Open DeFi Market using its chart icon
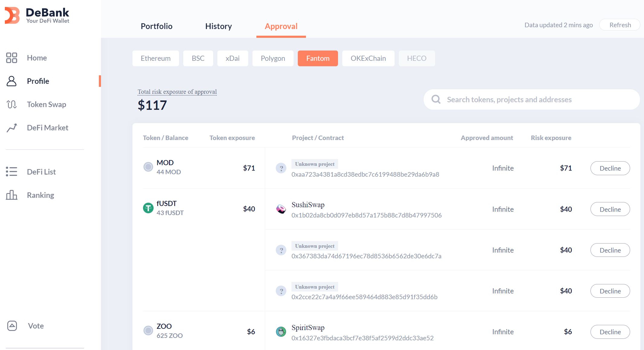The image size is (644, 350). click(x=11, y=128)
